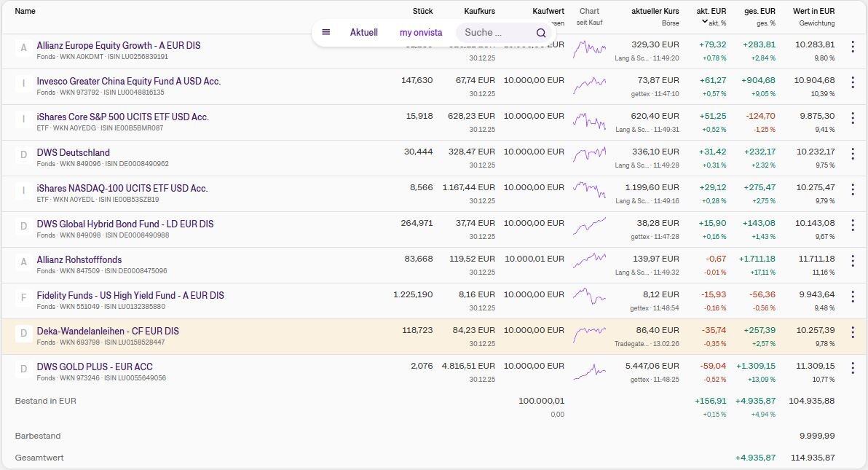Screen dimensions: 868x470
Task: Open the hamburger menu in floating navbar
Action: (x=325, y=32)
